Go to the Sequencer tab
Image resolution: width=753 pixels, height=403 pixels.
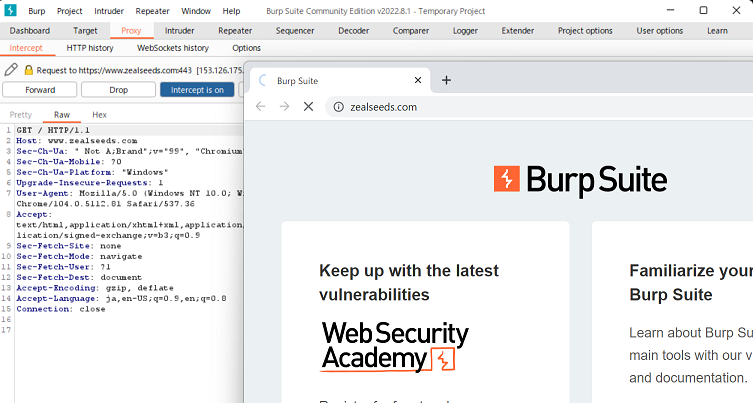295,31
